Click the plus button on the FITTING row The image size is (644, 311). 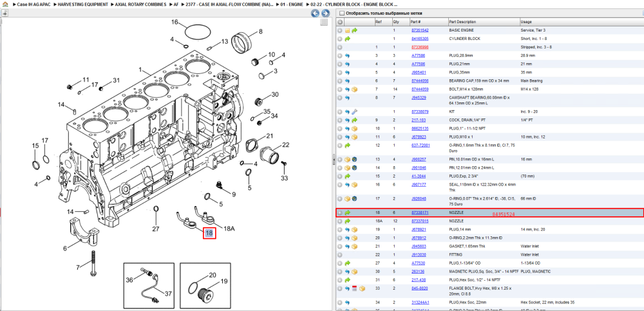pos(339,255)
